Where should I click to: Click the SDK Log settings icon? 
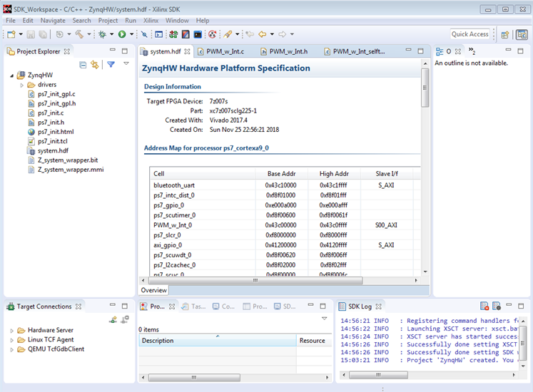tap(497, 306)
